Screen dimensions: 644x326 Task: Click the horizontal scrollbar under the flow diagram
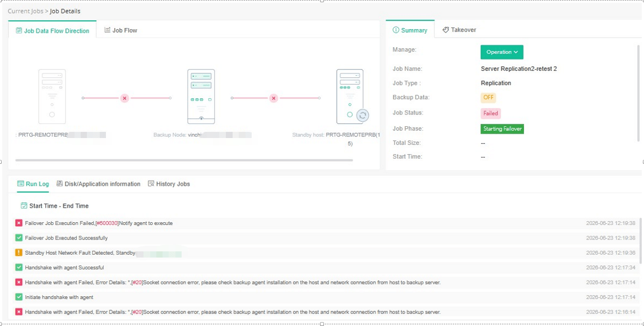click(x=184, y=160)
